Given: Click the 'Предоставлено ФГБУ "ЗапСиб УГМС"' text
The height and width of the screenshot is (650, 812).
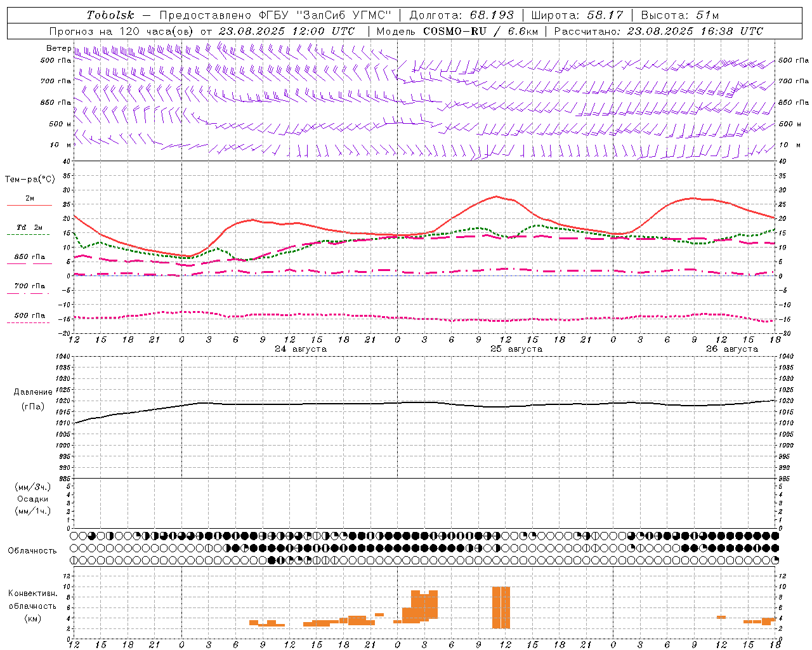Looking at the screenshot, I should (x=275, y=15).
